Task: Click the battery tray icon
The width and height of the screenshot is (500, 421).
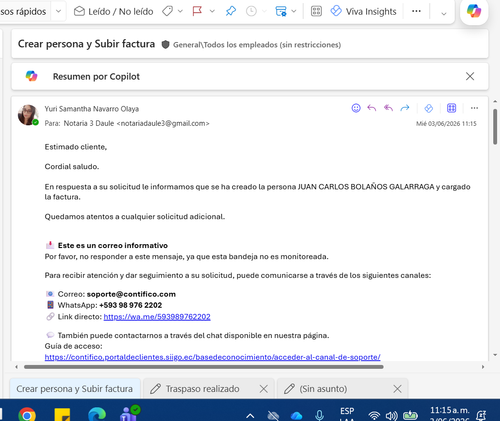Action: 410,415
